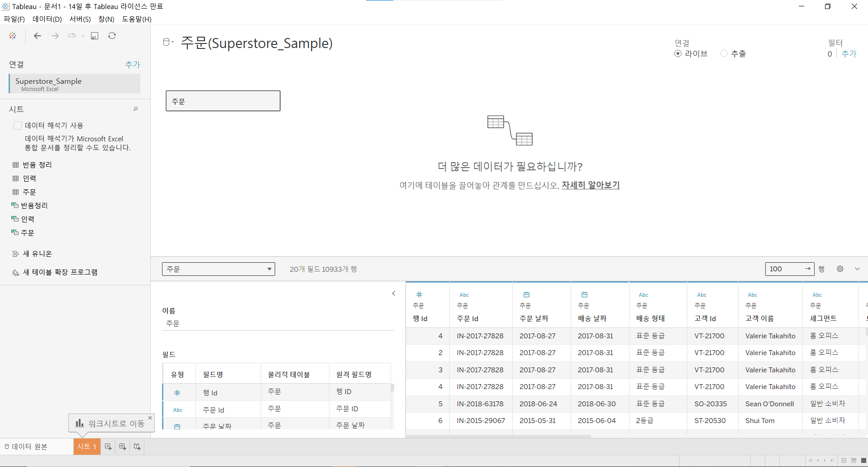Click the 워크시트로 이동 tooltip button
The height and width of the screenshot is (467, 868).
pyautogui.click(x=111, y=423)
